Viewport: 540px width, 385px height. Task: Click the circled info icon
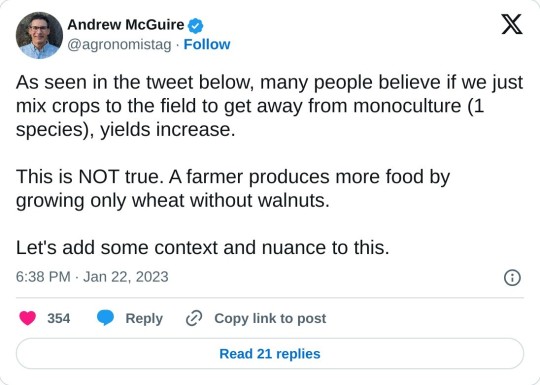coord(512,277)
